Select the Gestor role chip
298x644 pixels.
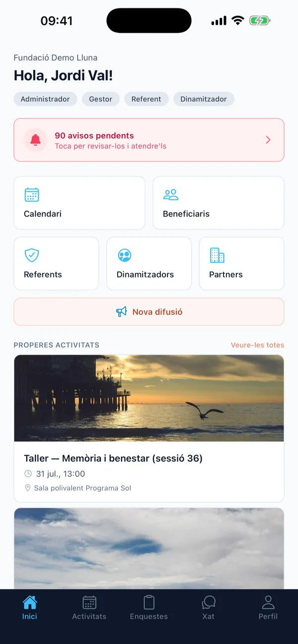tap(101, 99)
